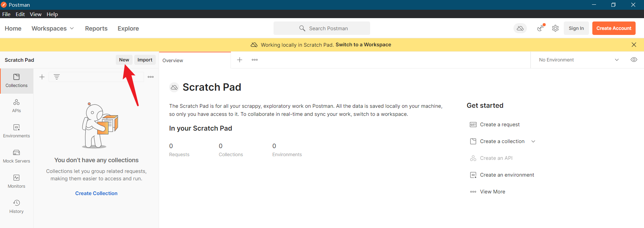The height and width of the screenshot is (228, 644).
Task: Click the Collections count label in overview
Action: (231, 154)
